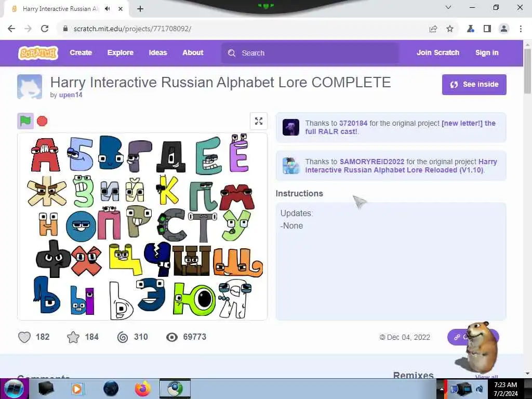Toggle the browser side panel icon

pyautogui.click(x=487, y=29)
